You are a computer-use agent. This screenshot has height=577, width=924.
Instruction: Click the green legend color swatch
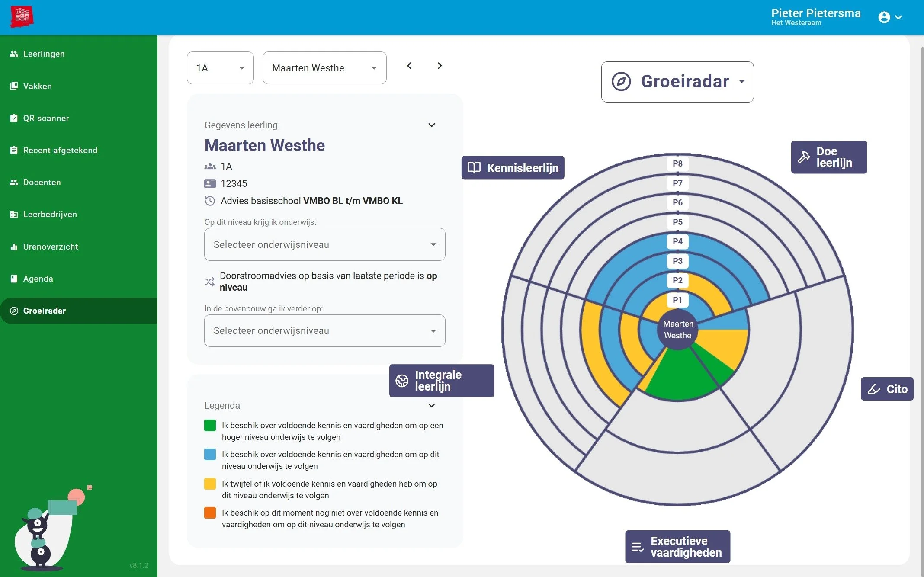click(210, 426)
